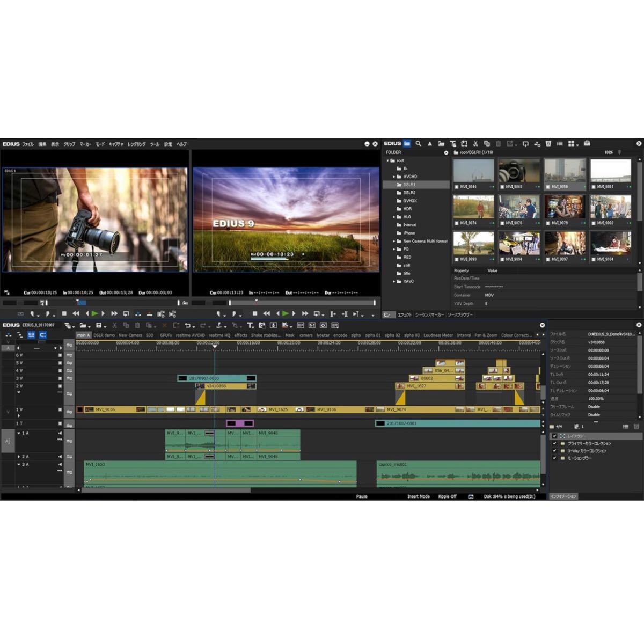Image resolution: width=644 pixels, height=644 pixels.
Task: Toggle the 3 V track video mute box
Action: [x=60, y=378]
